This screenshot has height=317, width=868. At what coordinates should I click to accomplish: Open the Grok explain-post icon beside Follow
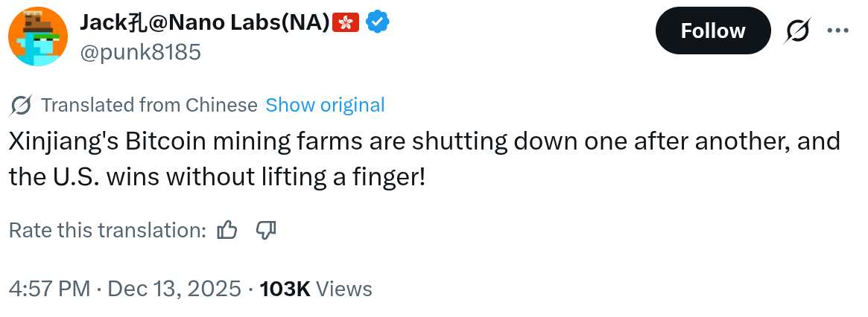[x=799, y=31]
